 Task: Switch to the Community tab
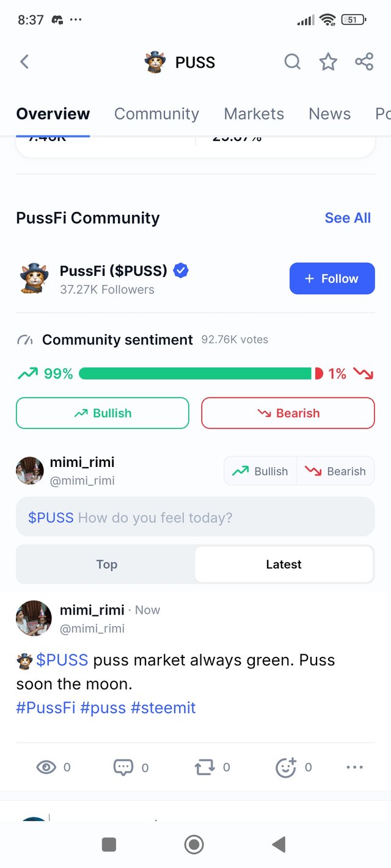[156, 114]
